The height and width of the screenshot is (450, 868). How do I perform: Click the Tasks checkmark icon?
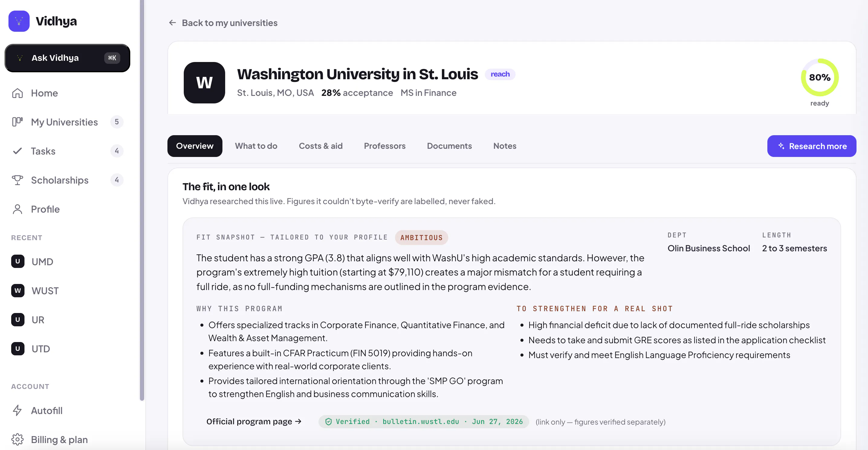17,151
